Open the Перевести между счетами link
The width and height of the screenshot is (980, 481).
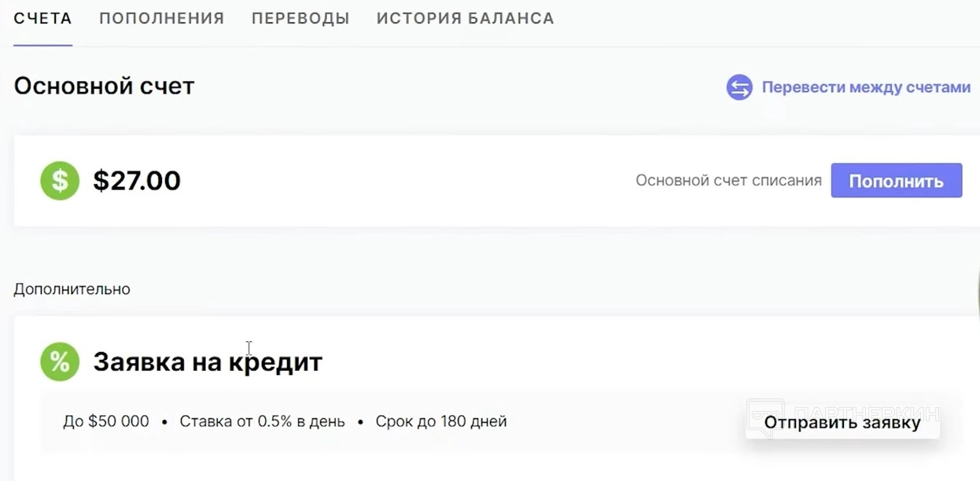pyautogui.click(x=866, y=87)
